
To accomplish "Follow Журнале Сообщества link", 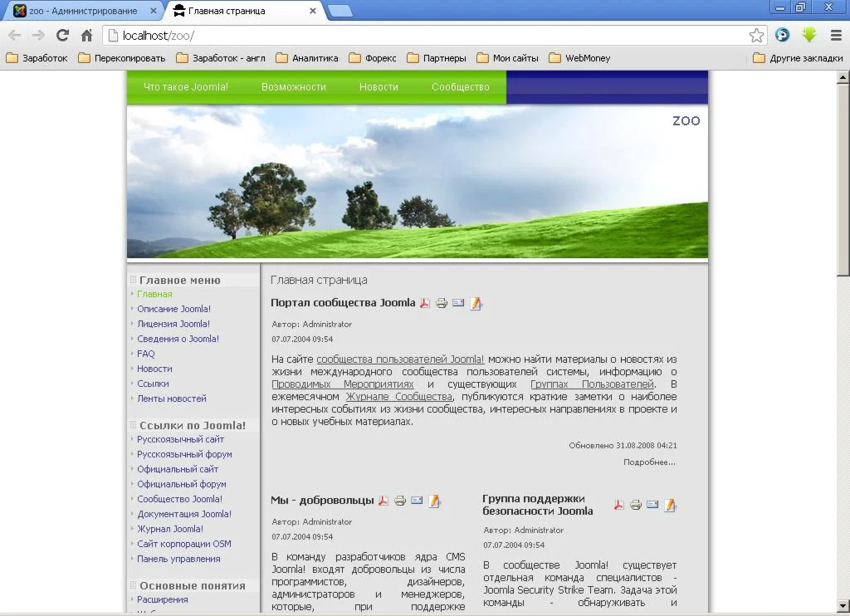I will point(399,396).
